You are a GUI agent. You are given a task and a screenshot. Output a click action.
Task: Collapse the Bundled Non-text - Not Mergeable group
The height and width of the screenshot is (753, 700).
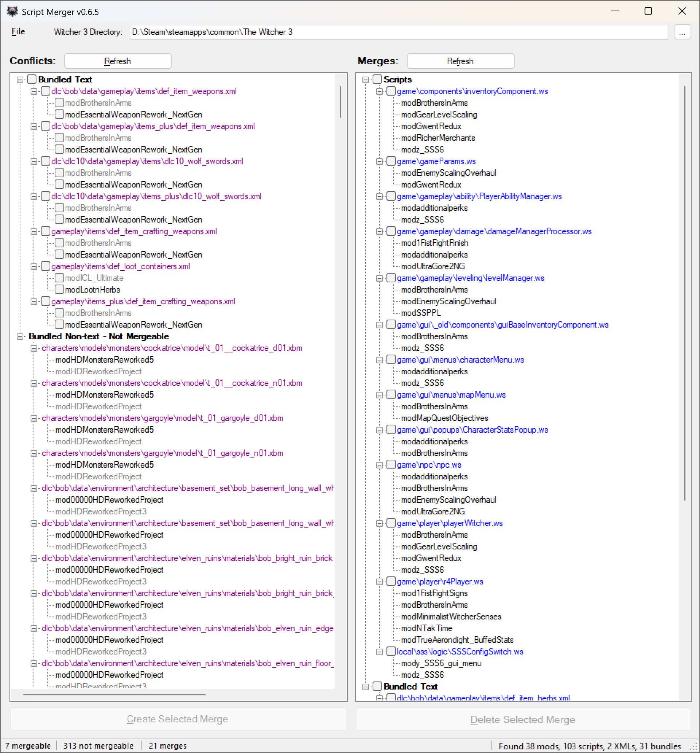[20, 336]
